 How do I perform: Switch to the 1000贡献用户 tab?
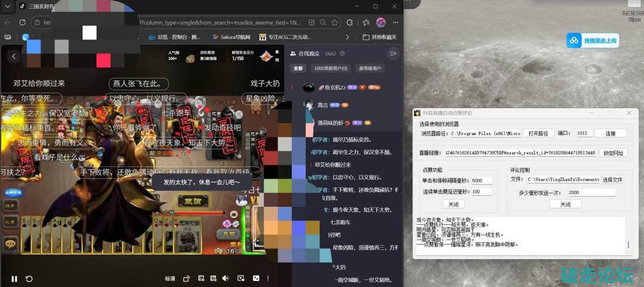(x=331, y=68)
